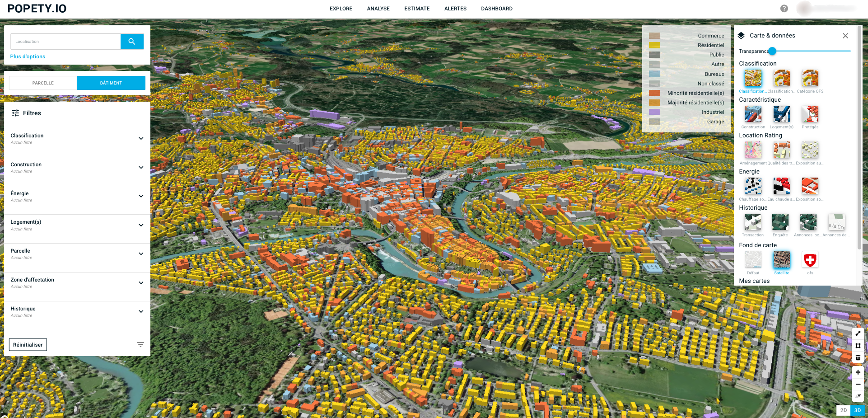This screenshot has height=418, width=868.
Task: Click the blue search magnifier button
Action: (132, 42)
